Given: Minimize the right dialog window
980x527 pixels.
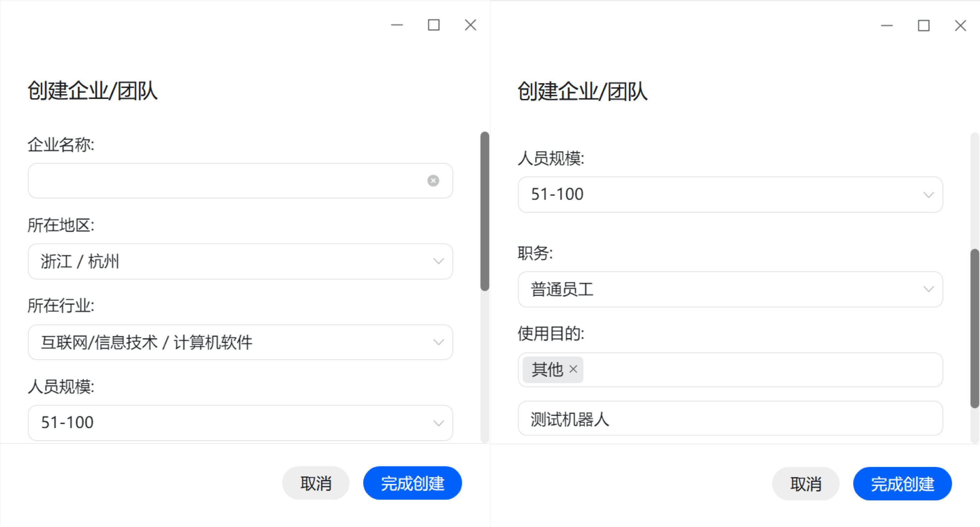Looking at the screenshot, I should 887,26.
